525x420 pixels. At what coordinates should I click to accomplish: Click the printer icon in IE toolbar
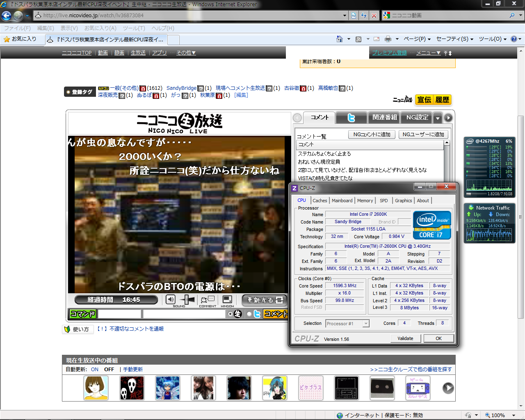[x=388, y=39]
